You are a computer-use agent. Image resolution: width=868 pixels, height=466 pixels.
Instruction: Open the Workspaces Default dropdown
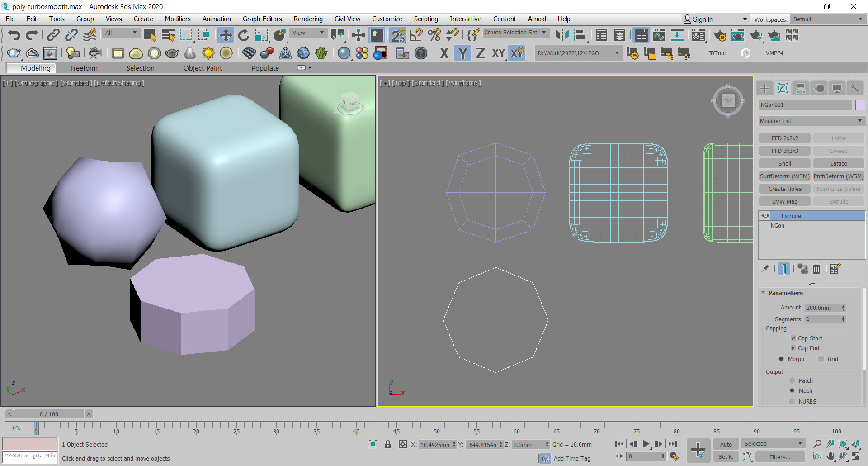(x=827, y=19)
